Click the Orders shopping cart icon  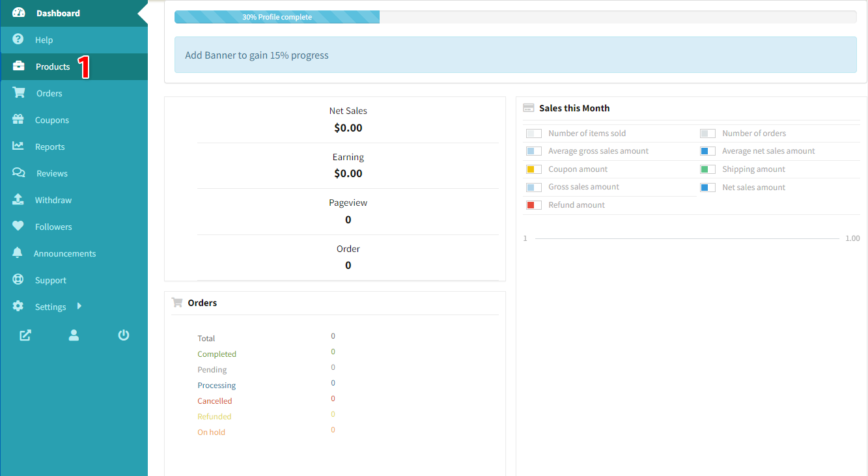(19, 93)
